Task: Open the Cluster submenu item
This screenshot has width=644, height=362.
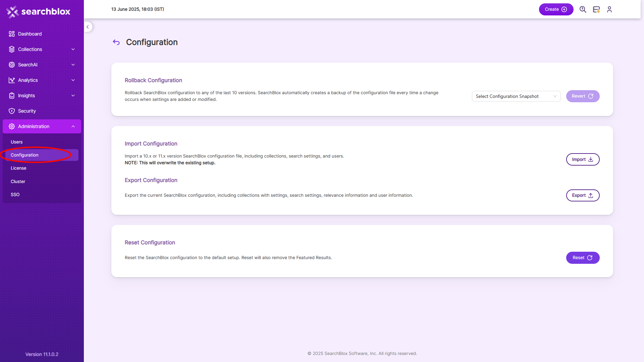Action: (42, 182)
